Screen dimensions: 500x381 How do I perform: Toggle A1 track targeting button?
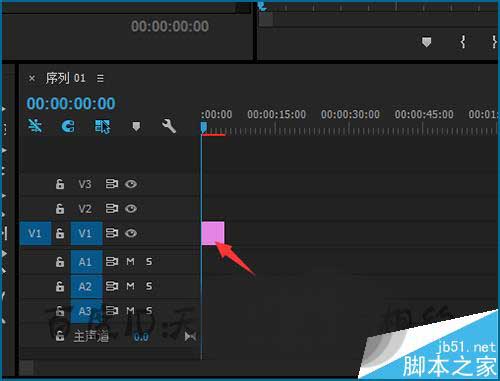click(86, 262)
